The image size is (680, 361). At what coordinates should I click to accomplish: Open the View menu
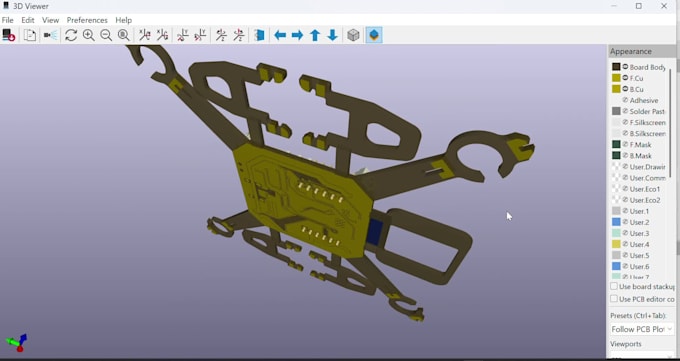[x=50, y=20]
